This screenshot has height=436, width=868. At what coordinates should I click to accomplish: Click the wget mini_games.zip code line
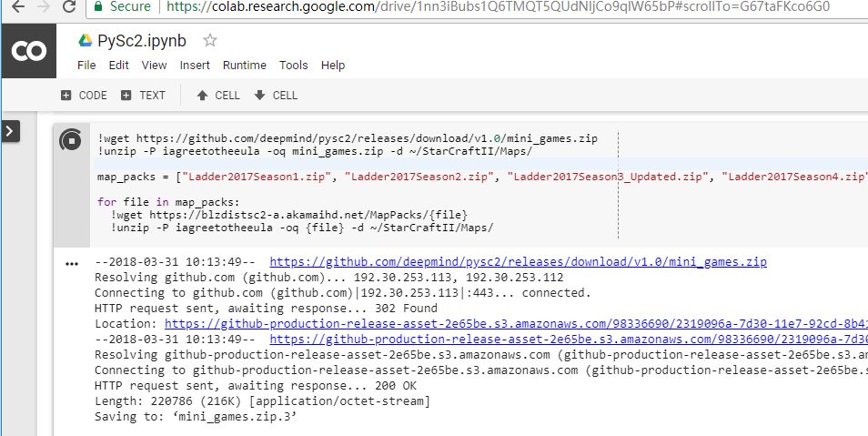click(348, 138)
